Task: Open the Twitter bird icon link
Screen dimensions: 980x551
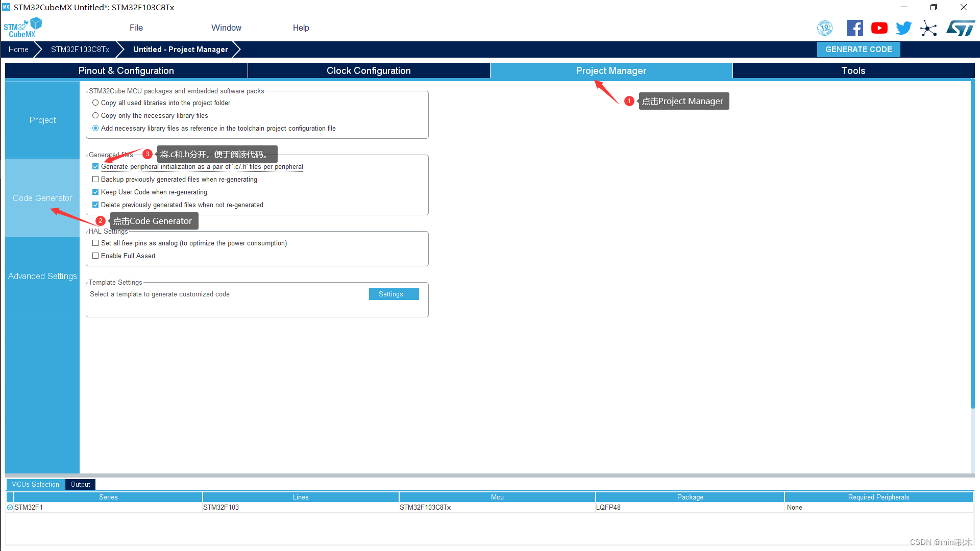Action: (903, 28)
